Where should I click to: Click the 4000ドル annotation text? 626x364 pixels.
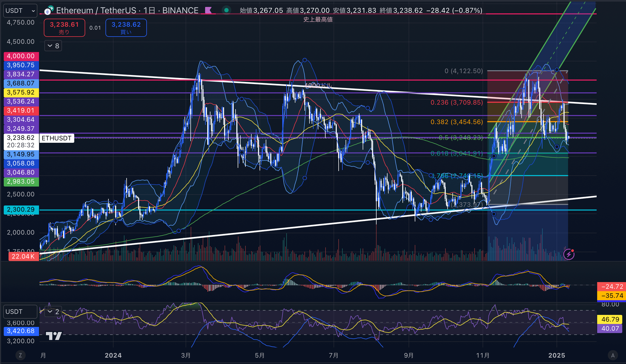pos(318,86)
